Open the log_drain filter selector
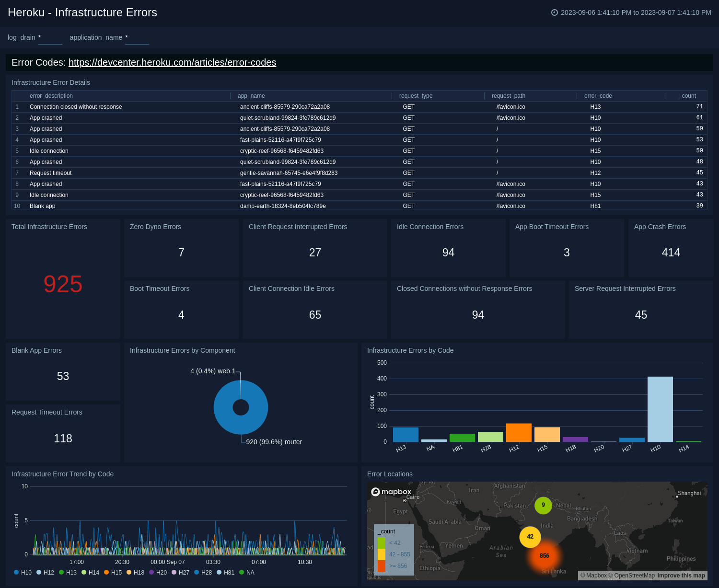 pyautogui.click(x=50, y=37)
